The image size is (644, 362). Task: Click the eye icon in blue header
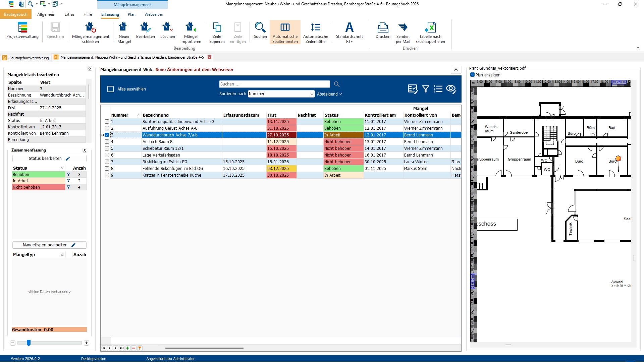(451, 89)
